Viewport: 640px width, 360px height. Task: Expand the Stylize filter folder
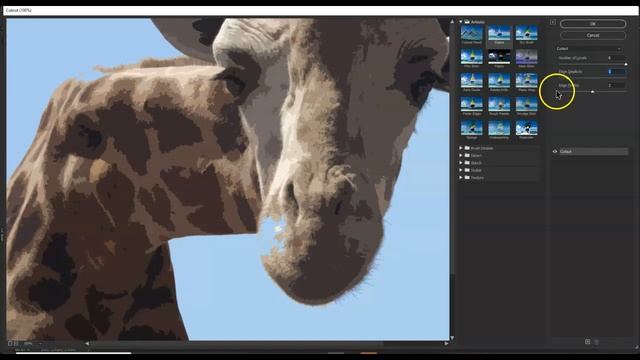tap(461, 170)
